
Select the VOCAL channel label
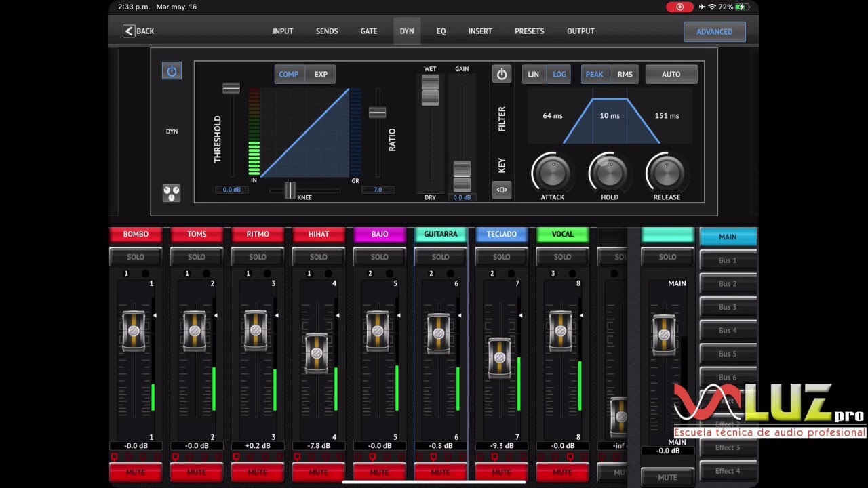coord(563,235)
